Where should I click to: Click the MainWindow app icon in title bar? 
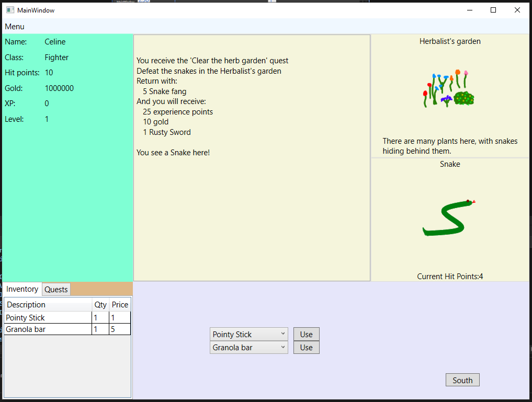pos(10,10)
